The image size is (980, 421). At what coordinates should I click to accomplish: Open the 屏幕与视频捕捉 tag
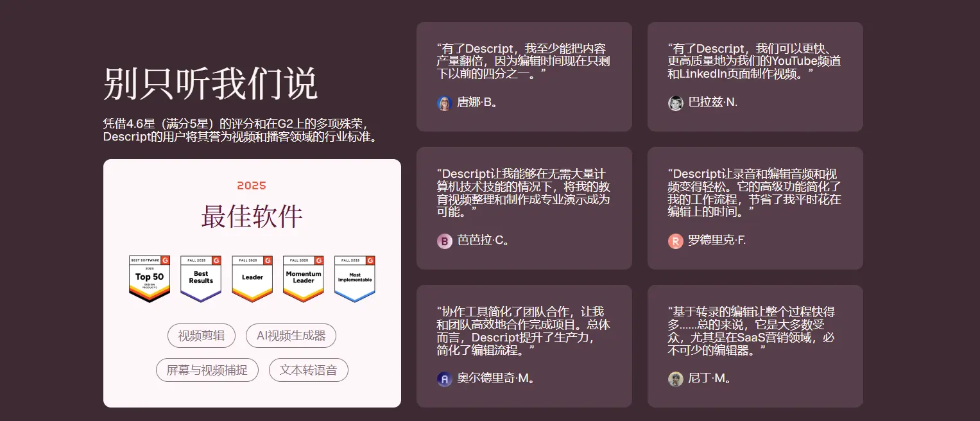click(207, 370)
